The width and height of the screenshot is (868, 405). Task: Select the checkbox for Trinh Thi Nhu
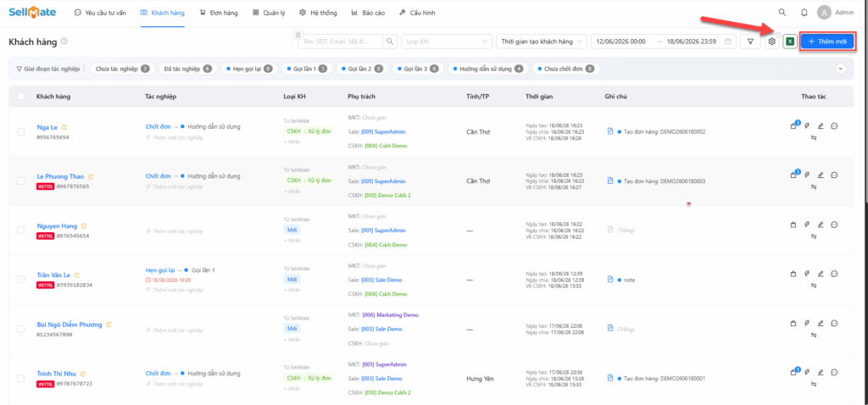click(21, 378)
